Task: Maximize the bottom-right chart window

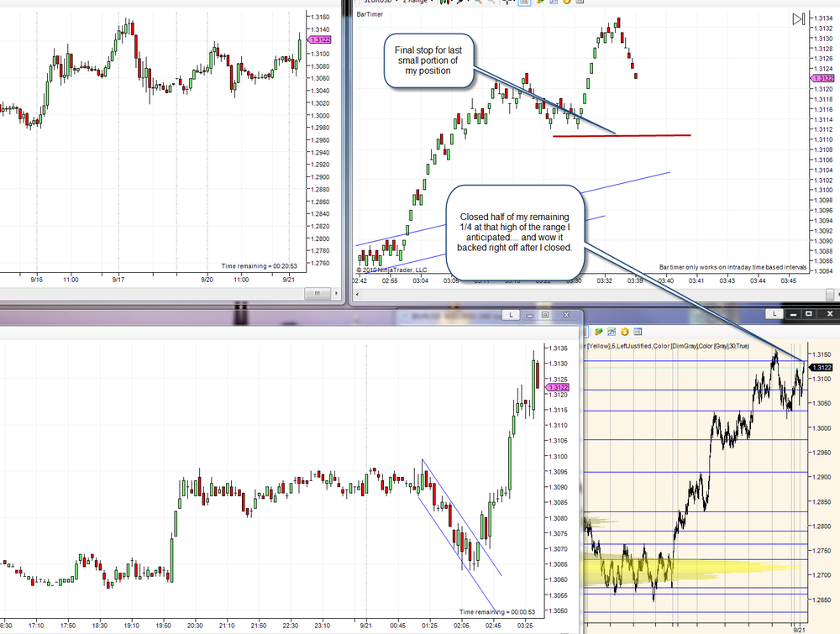Action: tap(809, 314)
